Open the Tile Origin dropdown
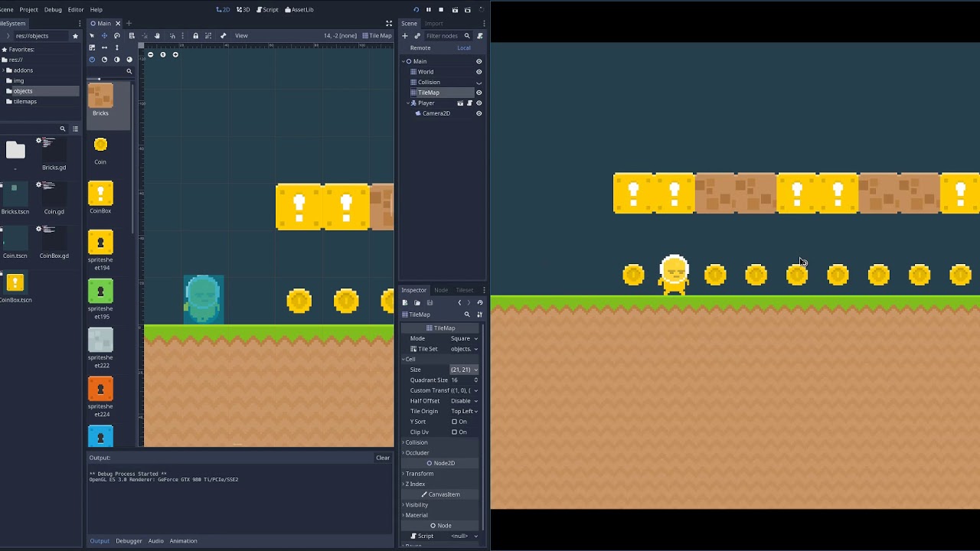 coord(464,411)
